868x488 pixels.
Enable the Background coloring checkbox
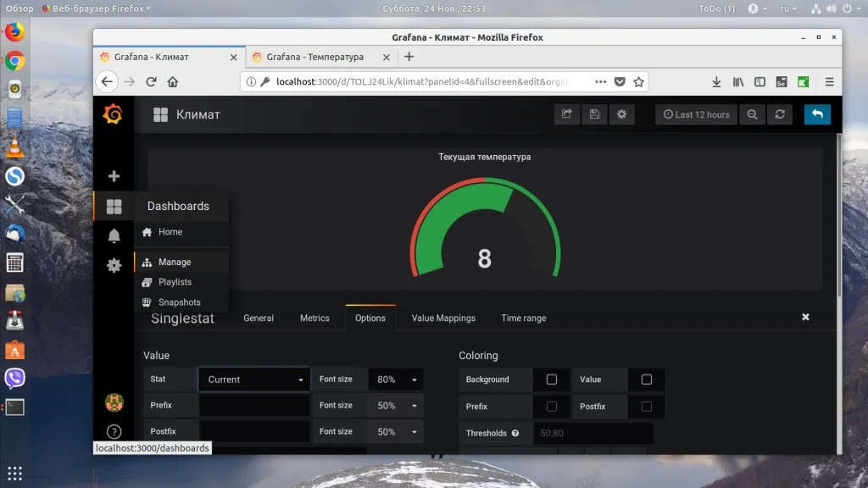(x=551, y=380)
